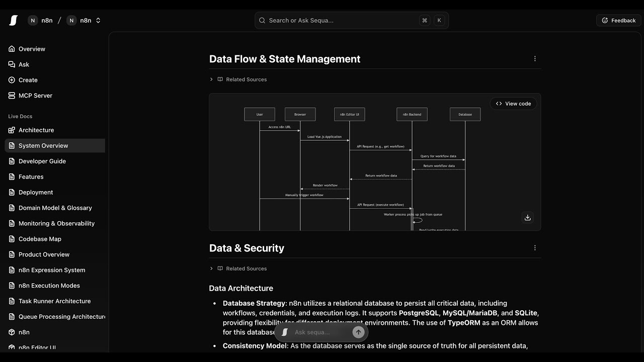The image size is (644, 362).
Task: Click the n8n Backend diagram node
Action: [x=412, y=114]
